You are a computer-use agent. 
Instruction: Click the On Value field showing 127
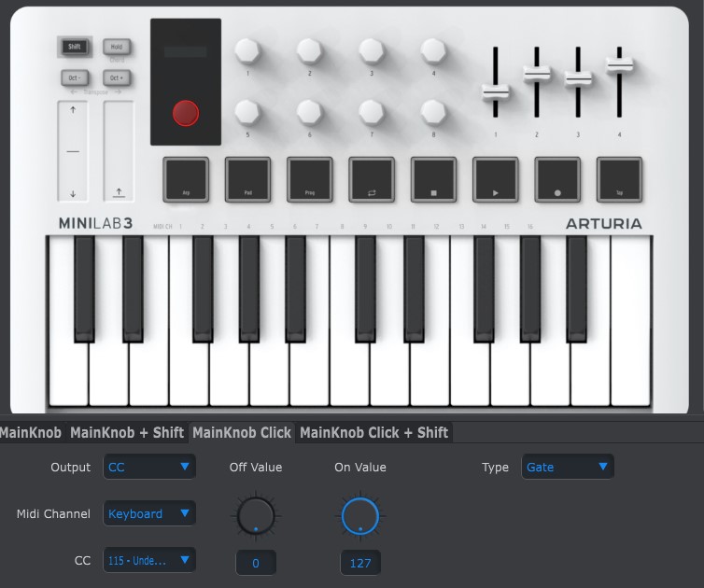tap(360, 563)
